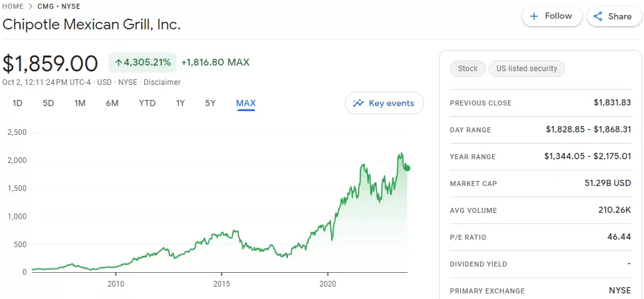Click the Stock category chip
This screenshot has width=644, height=299.
(467, 69)
